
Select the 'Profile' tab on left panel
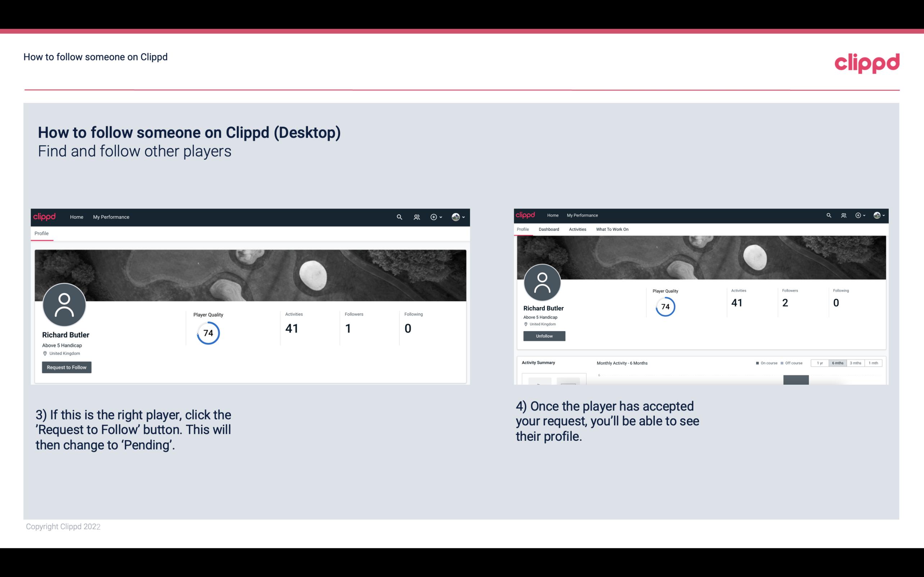pyautogui.click(x=41, y=233)
